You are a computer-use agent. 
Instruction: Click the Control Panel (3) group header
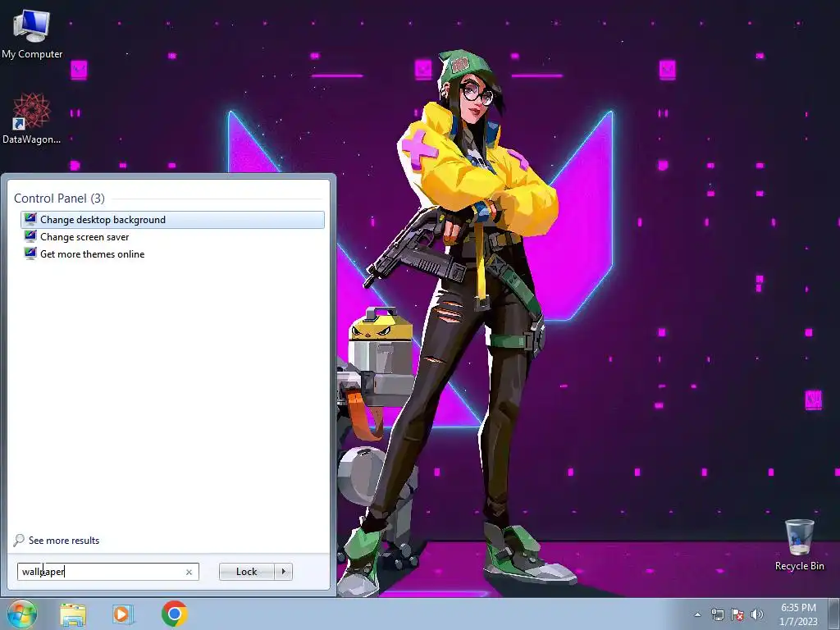(59, 199)
